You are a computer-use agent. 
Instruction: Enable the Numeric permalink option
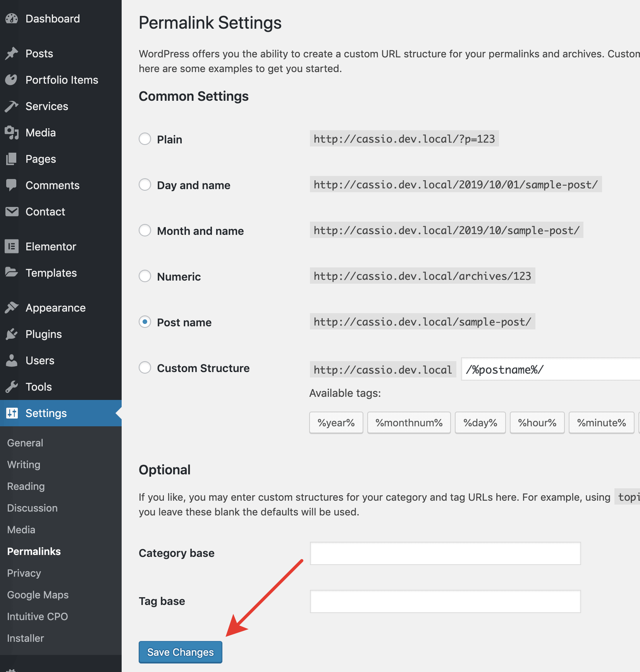pyautogui.click(x=145, y=276)
